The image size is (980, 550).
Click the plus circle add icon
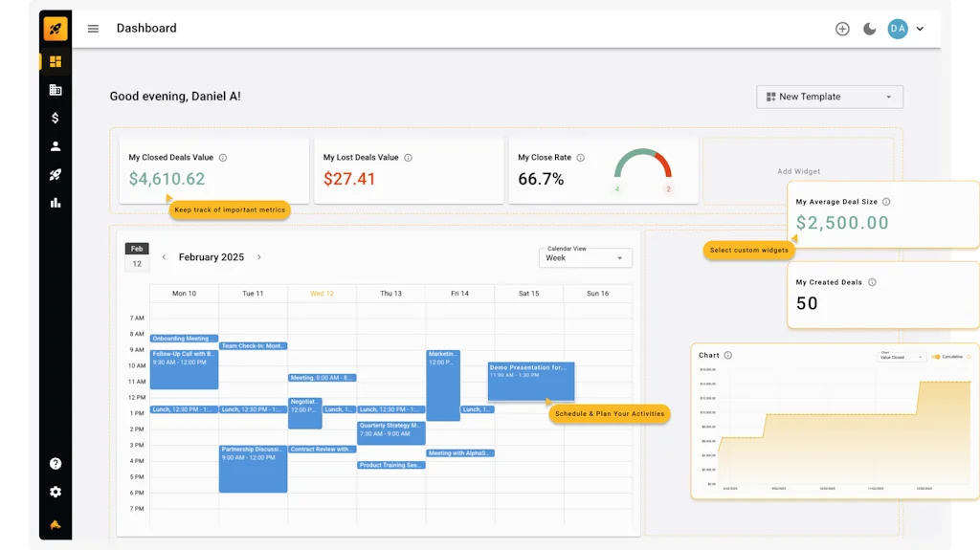842,29
